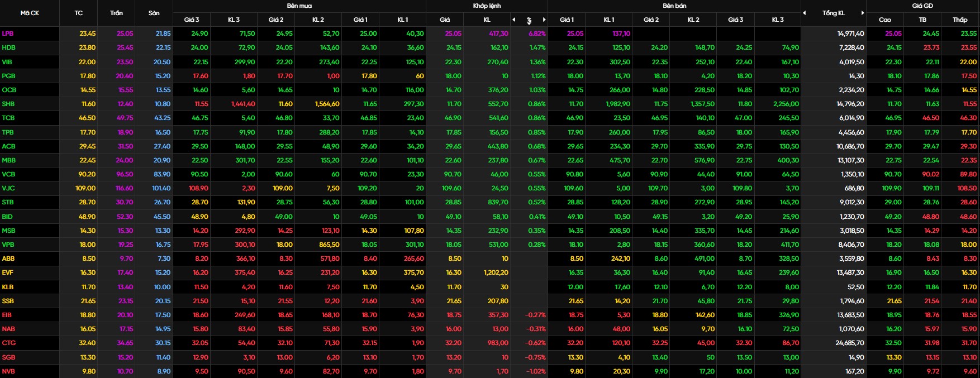Click STB matched volume 839,70
This screenshot has height=378, width=980.
click(498, 202)
